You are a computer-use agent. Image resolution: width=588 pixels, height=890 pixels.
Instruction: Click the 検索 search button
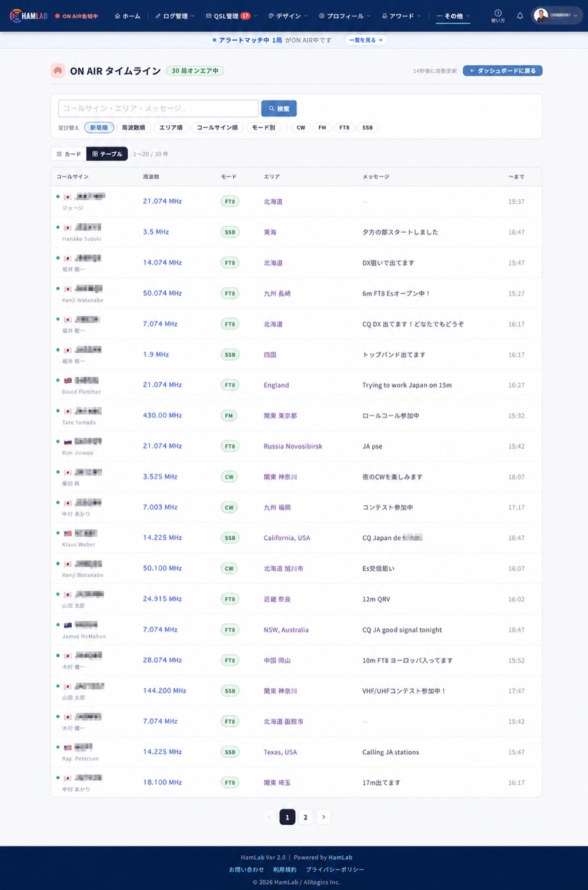[x=279, y=108]
